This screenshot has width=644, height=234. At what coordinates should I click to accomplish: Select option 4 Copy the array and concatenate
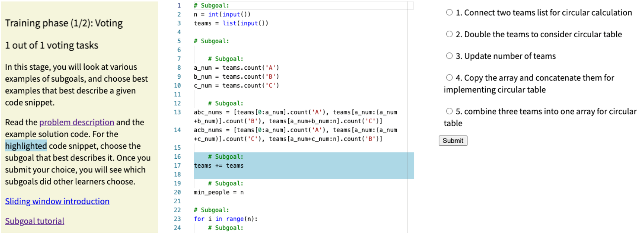pos(449,78)
